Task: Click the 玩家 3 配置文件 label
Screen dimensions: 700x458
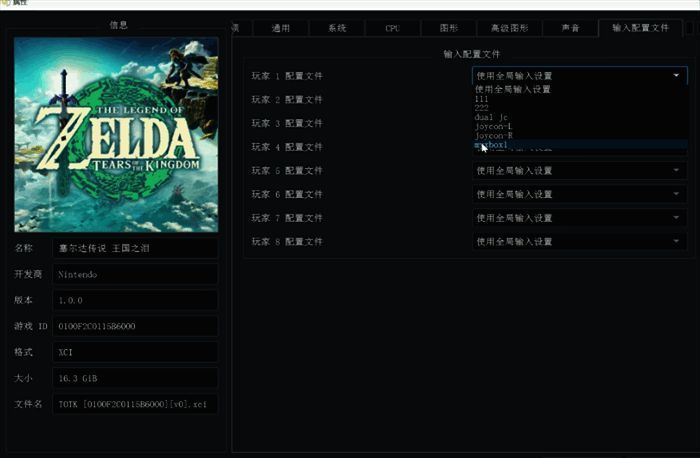Action: 287,123
